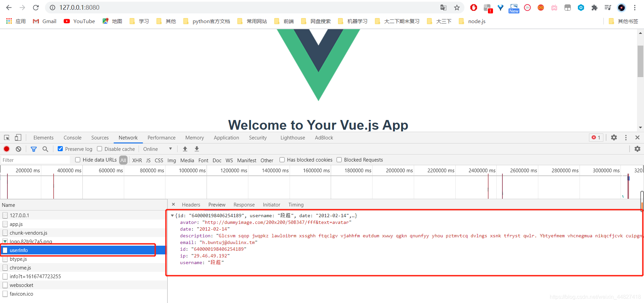Select the info?t=1616747723255 request
Image resolution: width=644 pixels, height=303 pixels.
(84, 276)
